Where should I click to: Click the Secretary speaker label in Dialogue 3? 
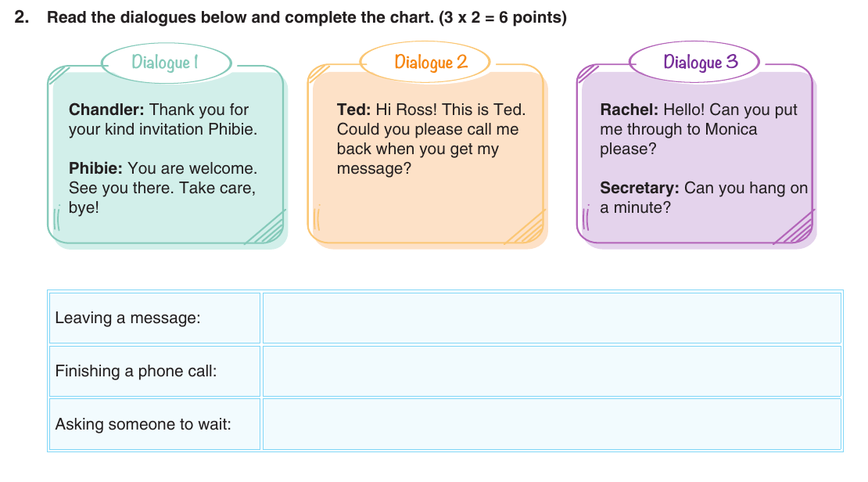click(640, 188)
